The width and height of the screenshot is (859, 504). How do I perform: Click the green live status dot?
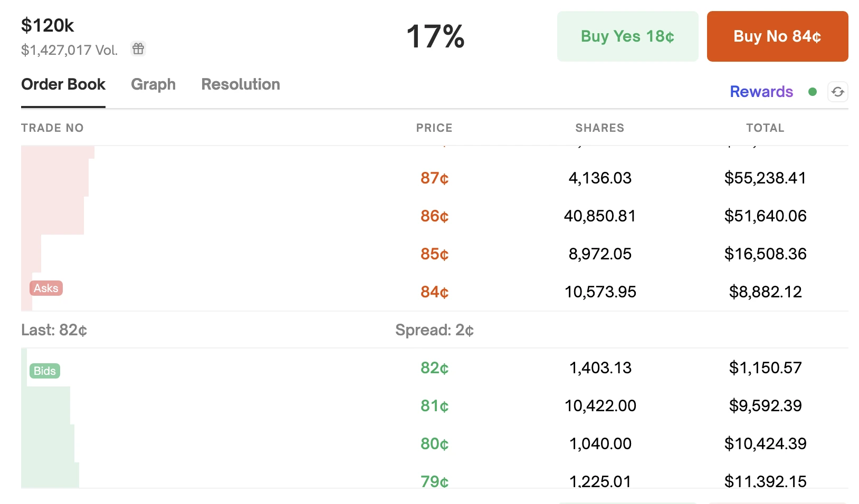[813, 92]
